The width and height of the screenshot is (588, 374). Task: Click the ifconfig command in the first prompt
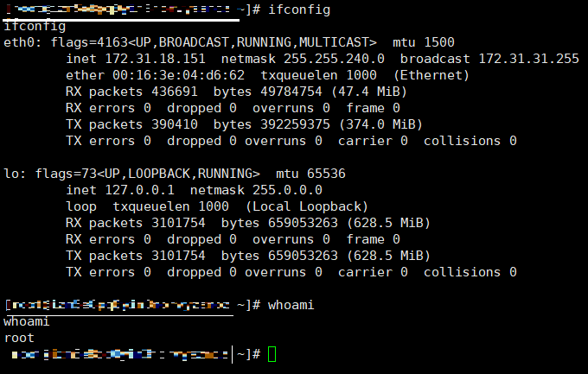(x=299, y=10)
